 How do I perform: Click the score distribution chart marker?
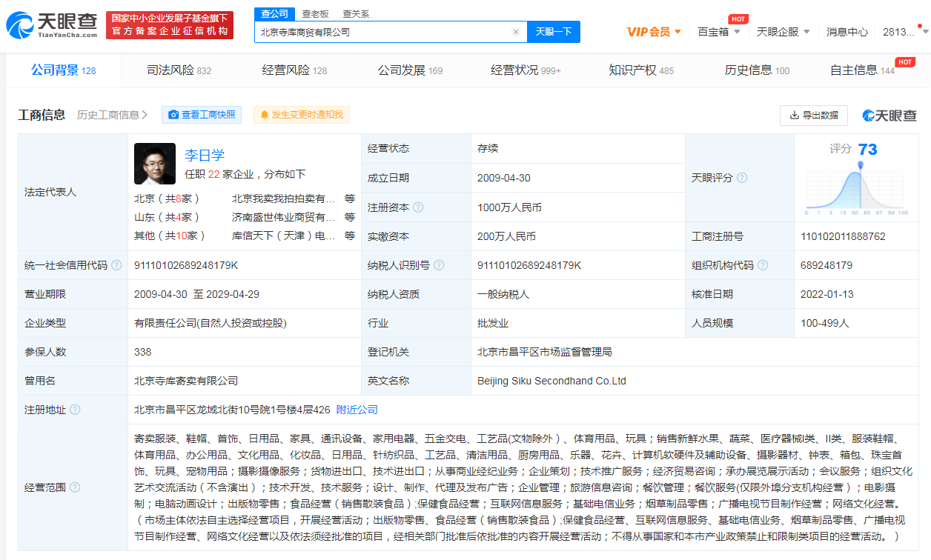tap(861, 166)
